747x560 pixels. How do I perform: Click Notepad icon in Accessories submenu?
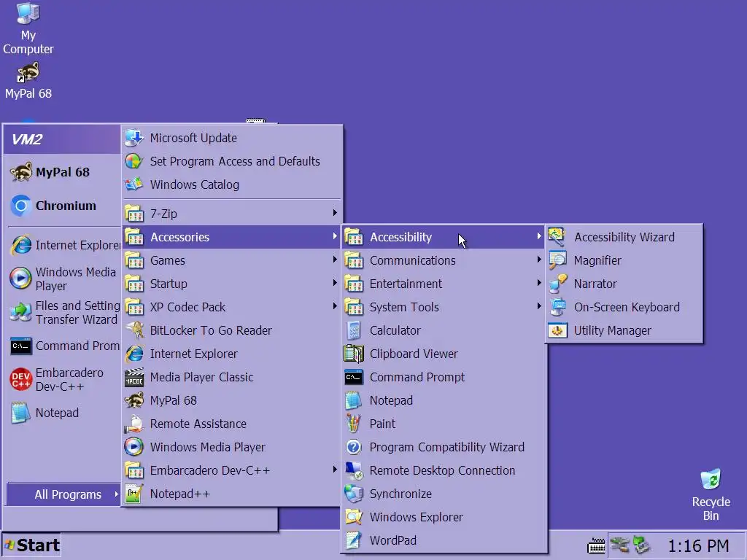[x=354, y=400]
